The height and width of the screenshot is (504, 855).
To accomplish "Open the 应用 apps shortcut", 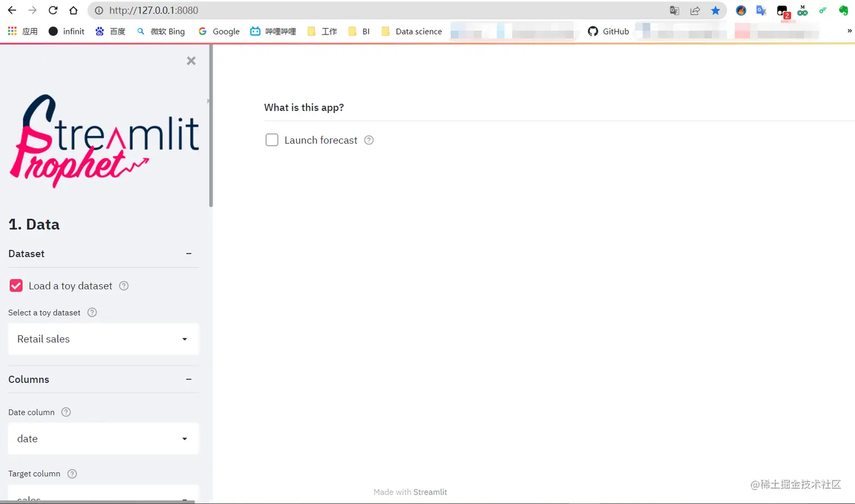I will [x=23, y=31].
